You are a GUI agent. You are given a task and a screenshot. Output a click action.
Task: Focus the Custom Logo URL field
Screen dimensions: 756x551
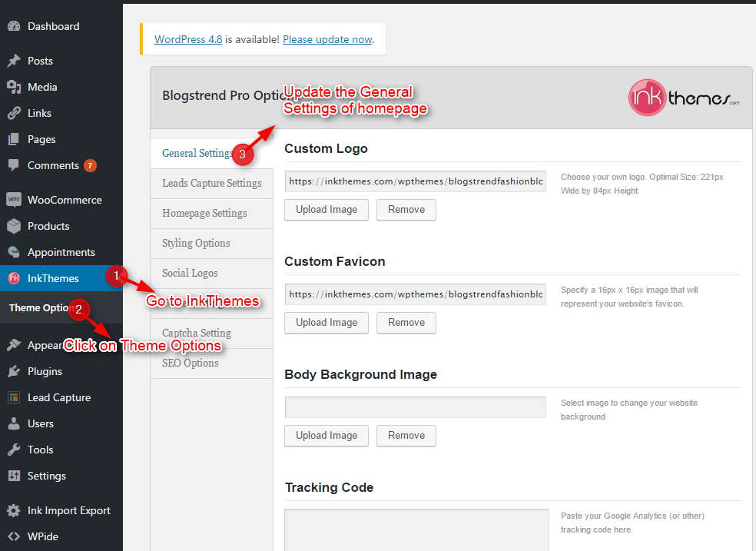click(x=415, y=181)
